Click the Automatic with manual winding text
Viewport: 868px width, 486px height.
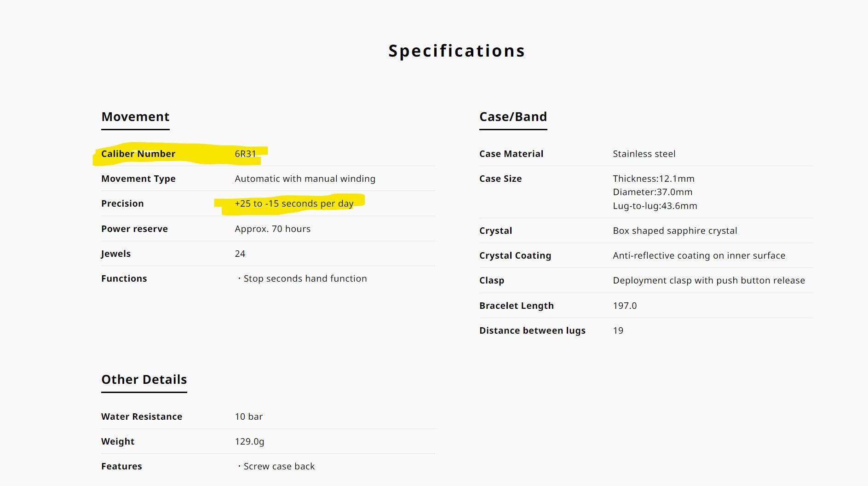tap(305, 179)
